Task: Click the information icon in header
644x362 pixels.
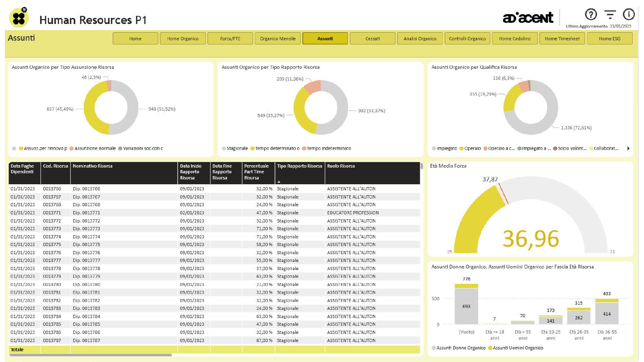Action: pyautogui.click(x=629, y=15)
